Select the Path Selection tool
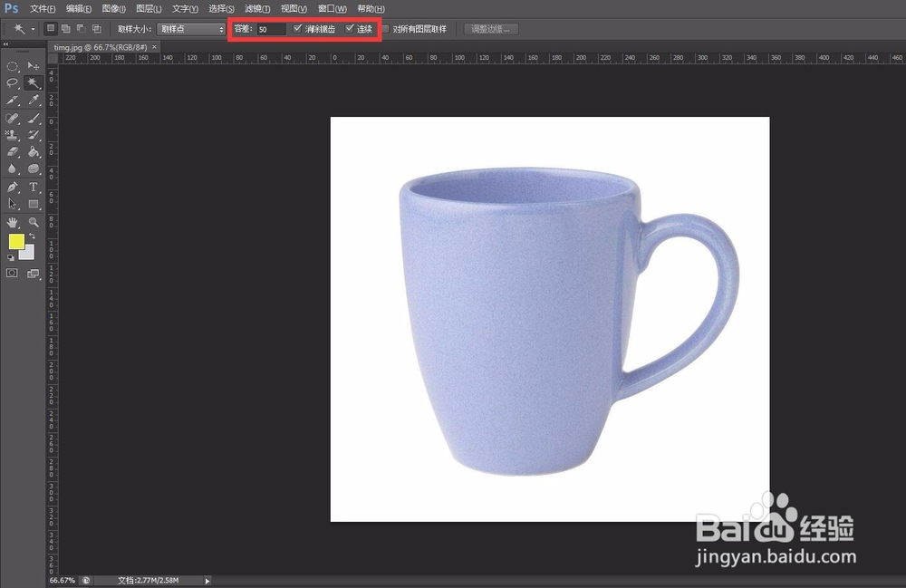The image size is (906, 588). (x=12, y=204)
